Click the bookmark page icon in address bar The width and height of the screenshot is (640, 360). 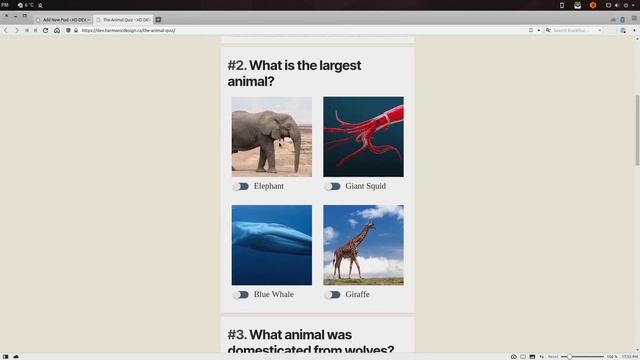point(531,30)
